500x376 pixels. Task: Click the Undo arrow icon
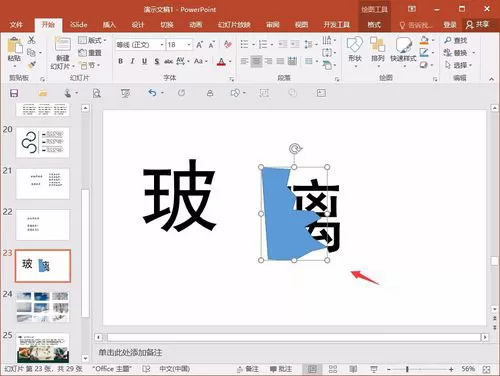point(152,93)
